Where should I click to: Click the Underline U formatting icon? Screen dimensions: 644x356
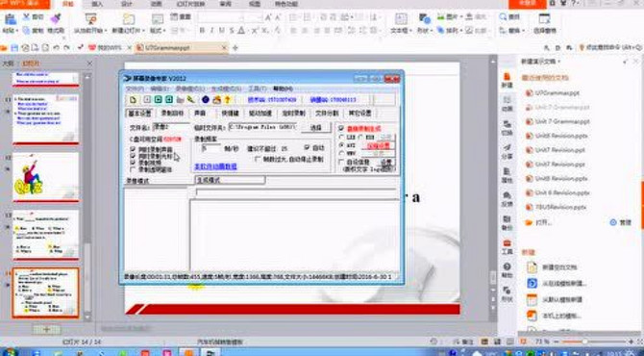tap(222, 31)
